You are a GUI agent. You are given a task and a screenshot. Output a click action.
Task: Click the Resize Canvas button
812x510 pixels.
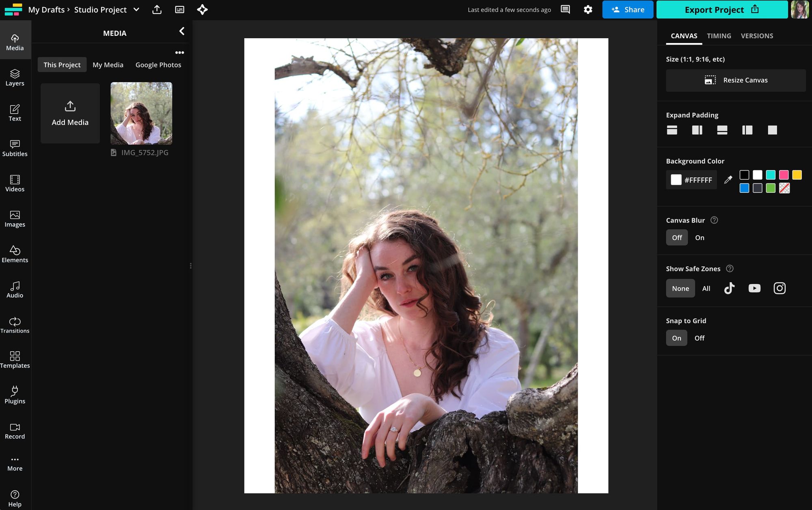tap(736, 80)
